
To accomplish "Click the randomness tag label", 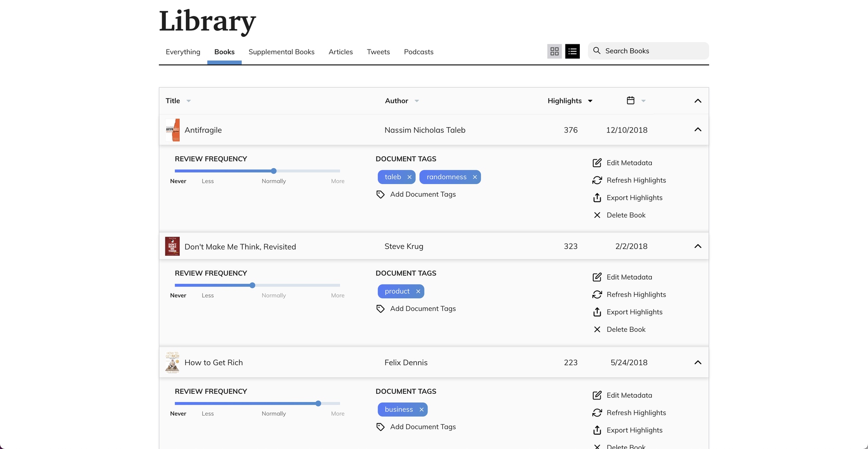I will tap(447, 177).
